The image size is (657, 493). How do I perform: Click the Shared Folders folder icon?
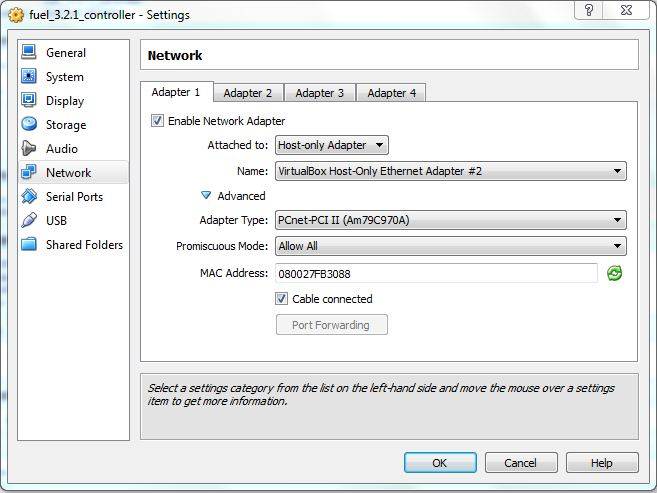(x=29, y=244)
